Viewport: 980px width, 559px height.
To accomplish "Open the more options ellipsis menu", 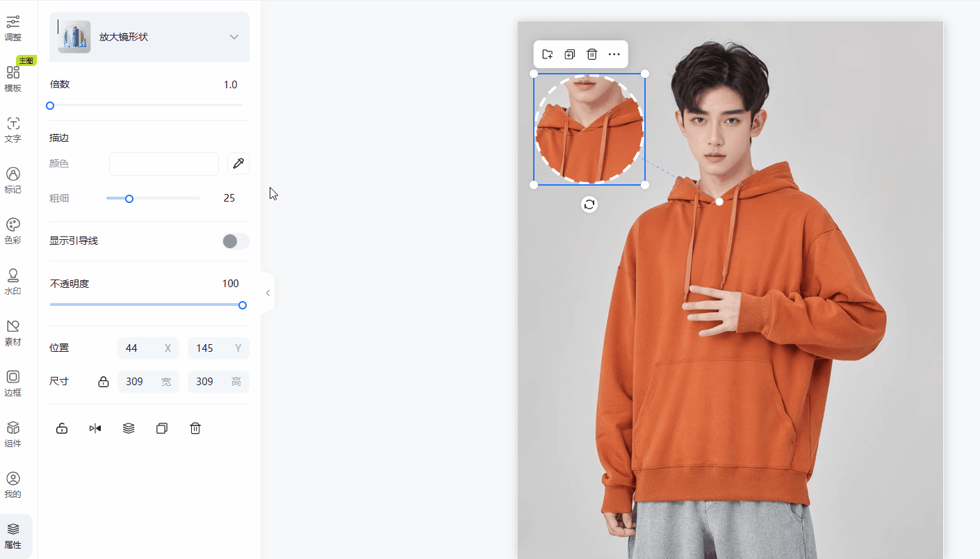I will [614, 54].
